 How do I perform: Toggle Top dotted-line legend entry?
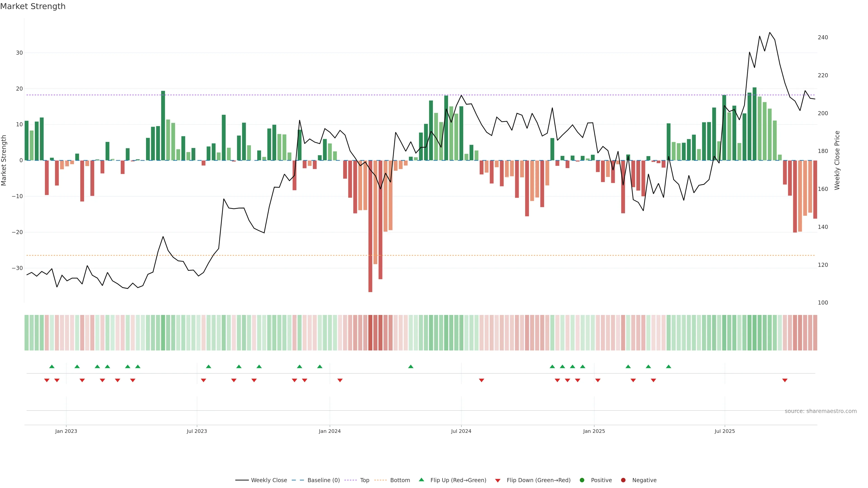coord(364,480)
